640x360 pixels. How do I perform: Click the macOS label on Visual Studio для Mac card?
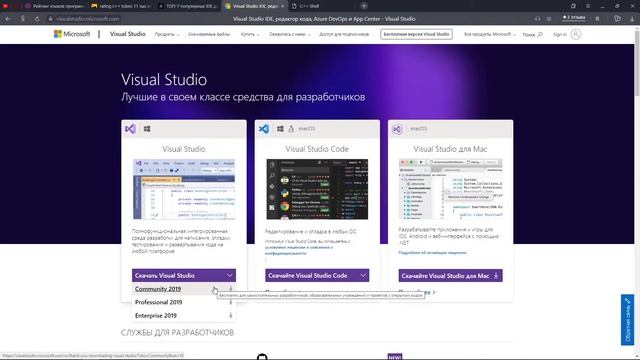(x=418, y=129)
